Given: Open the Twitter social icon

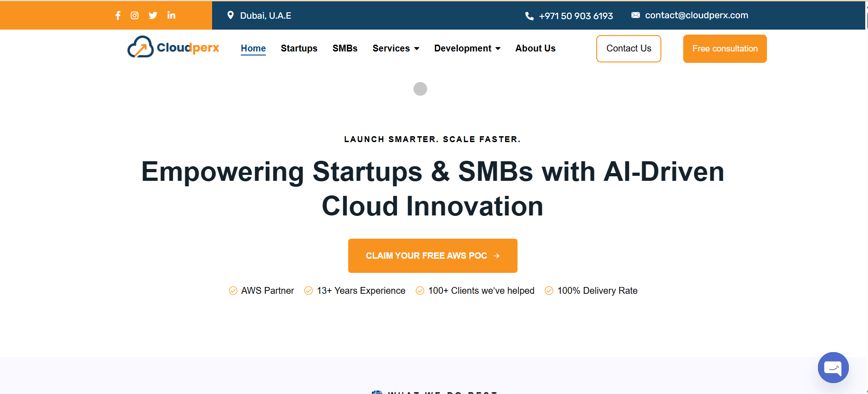Looking at the screenshot, I should coord(153,15).
